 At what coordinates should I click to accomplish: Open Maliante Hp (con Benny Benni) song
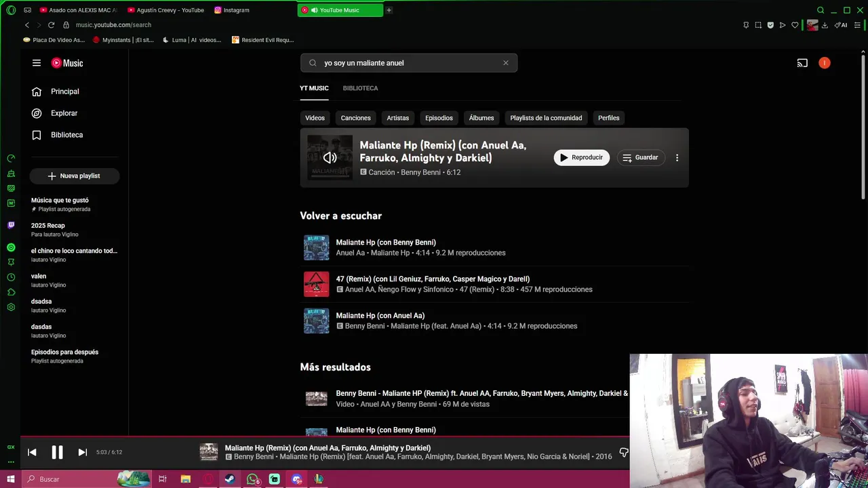point(386,242)
